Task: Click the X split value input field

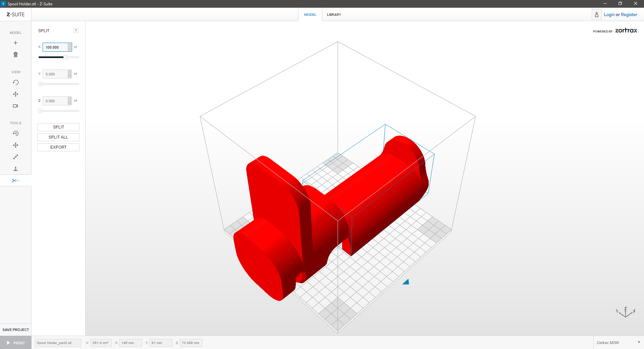Action: click(x=55, y=47)
